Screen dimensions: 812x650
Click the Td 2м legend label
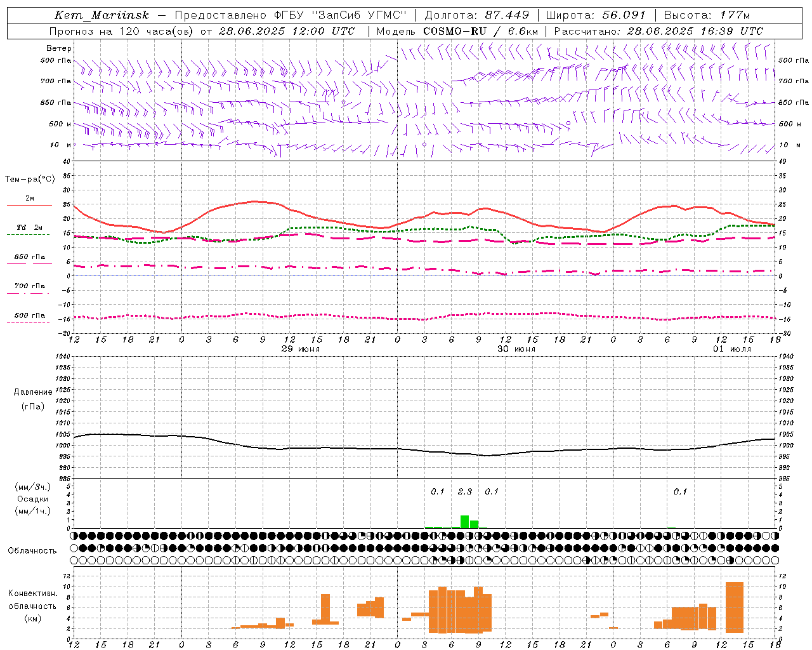[30, 227]
